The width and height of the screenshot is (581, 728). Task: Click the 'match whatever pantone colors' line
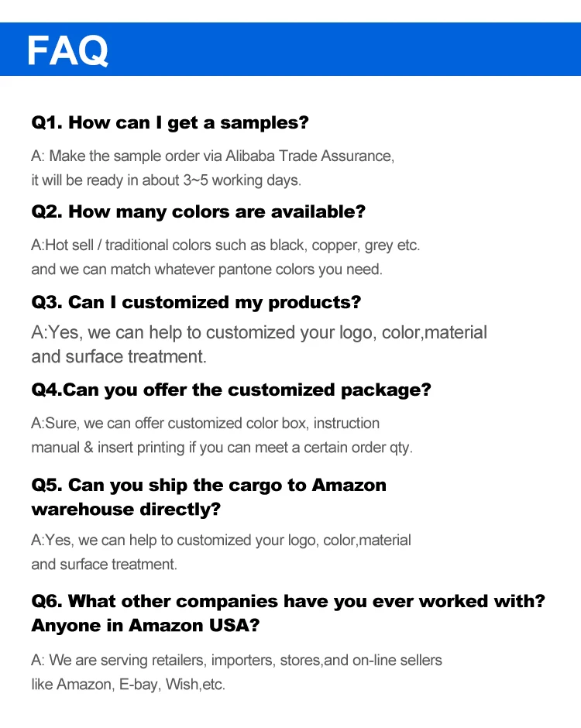click(207, 270)
